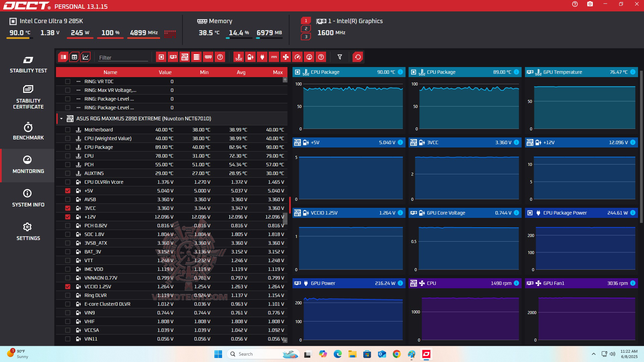Select GPU number 3 selector
This screenshot has height=362, width=644.
click(x=306, y=37)
